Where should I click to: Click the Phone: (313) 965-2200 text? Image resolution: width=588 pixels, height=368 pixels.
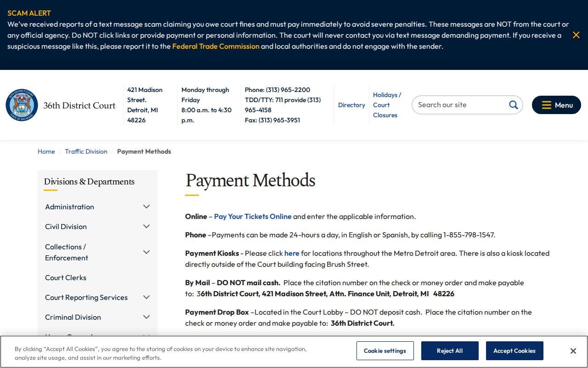click(x=277, y=90)
